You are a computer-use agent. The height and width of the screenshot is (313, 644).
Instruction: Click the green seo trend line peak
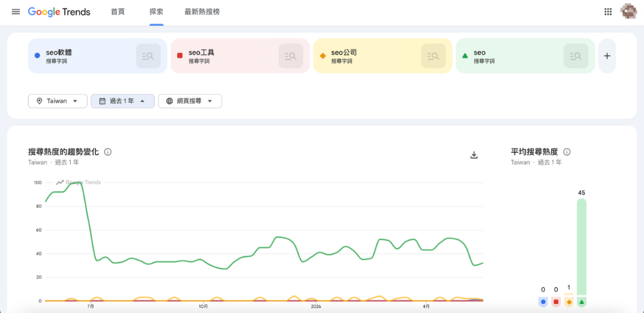[x=77, y=183]
